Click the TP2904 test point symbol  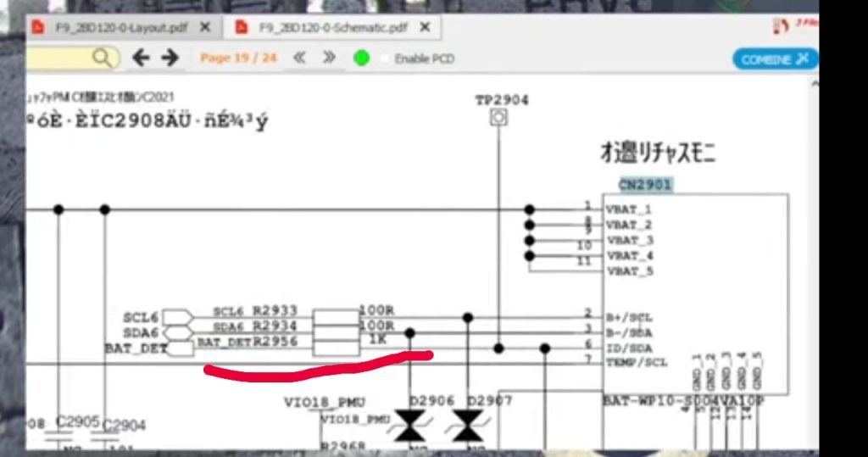[498, 118]
